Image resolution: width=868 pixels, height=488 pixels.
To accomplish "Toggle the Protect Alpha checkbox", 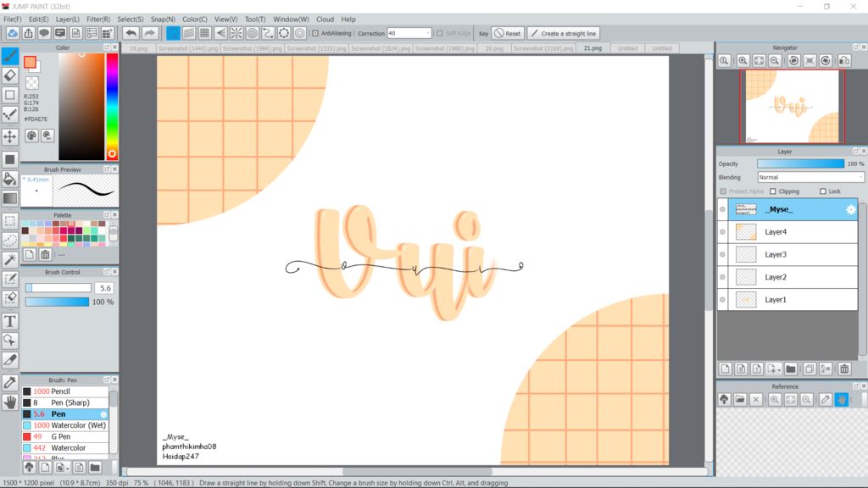I will click(x=724, y=191).
